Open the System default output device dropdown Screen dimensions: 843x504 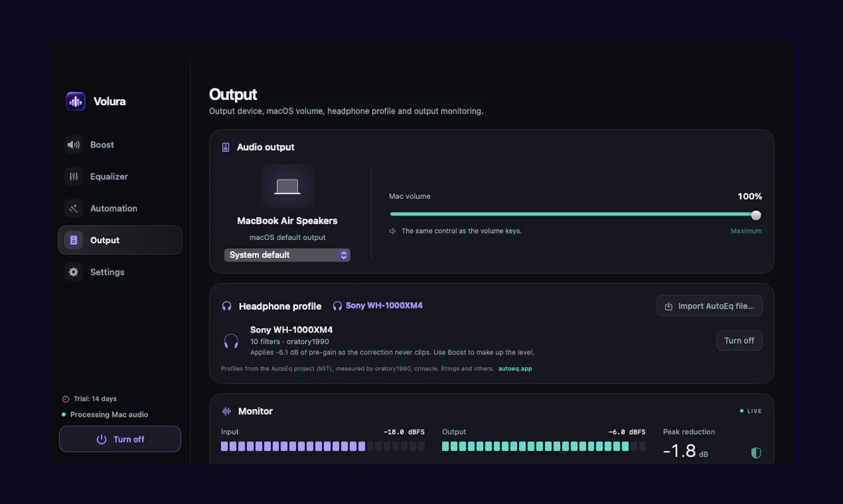pos(287,255)
